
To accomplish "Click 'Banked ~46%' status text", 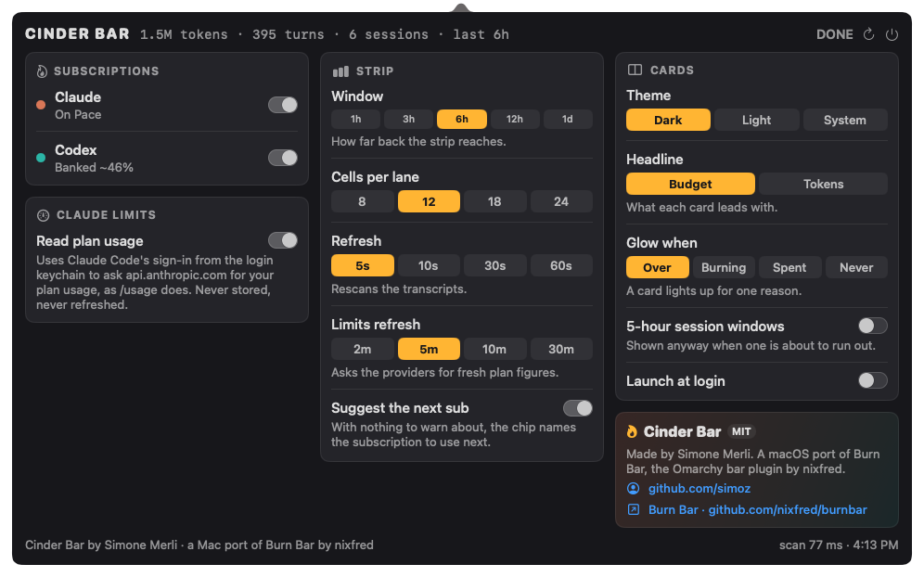I will [x=95, y=167].
